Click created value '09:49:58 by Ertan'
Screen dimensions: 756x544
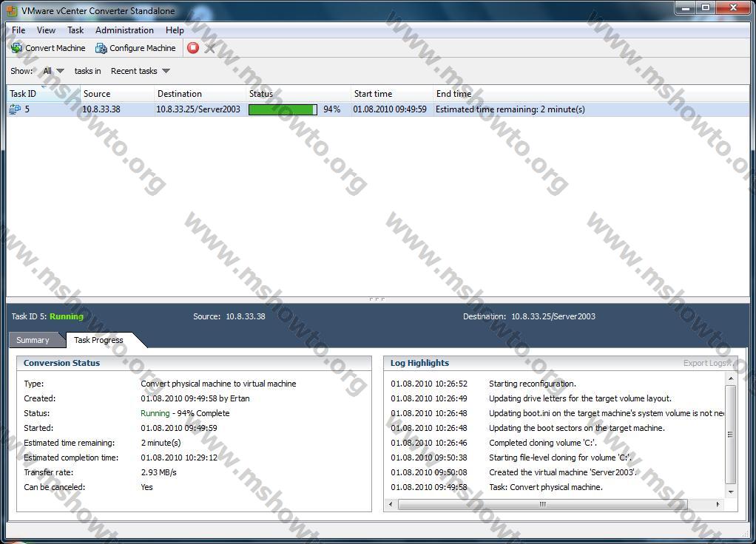[x=195, y=398]
